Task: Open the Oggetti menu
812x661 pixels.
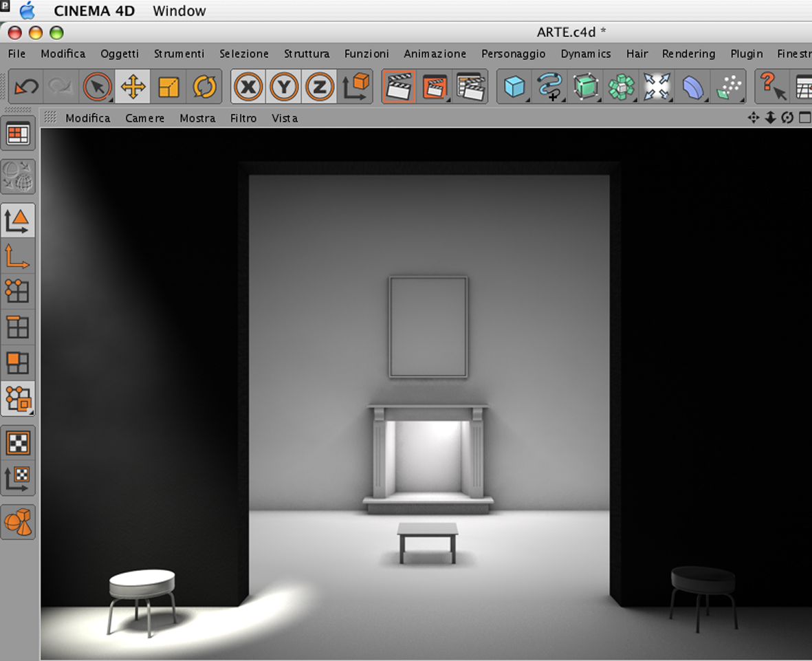Action: (120, 54)
